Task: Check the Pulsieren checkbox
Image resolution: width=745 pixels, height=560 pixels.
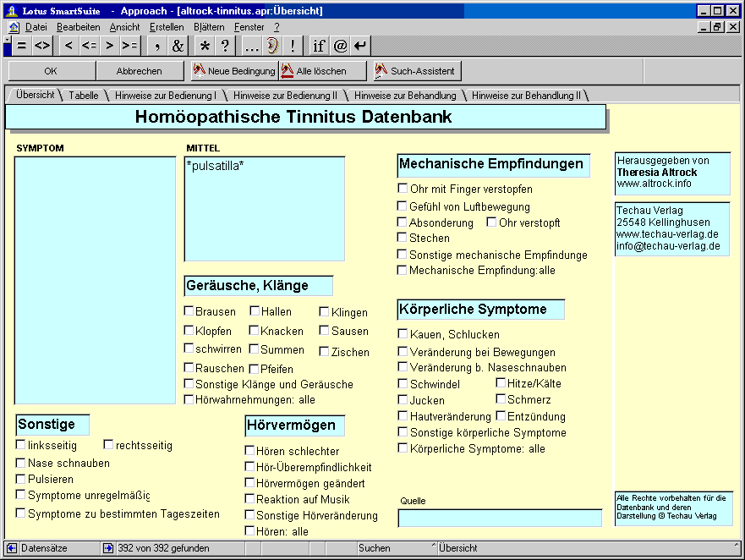Action: [20, 479]
